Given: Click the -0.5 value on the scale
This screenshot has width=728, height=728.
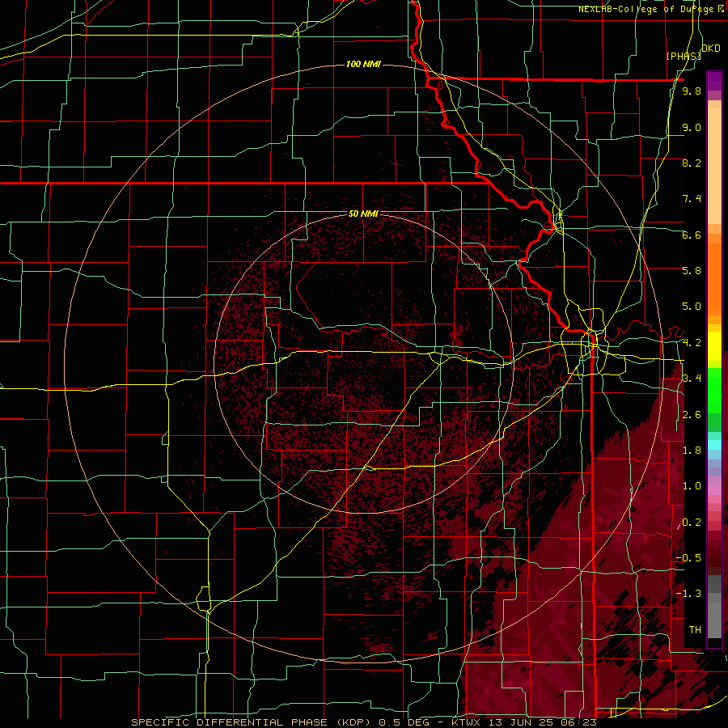Looking at the screenshot, I should point(688,558).
